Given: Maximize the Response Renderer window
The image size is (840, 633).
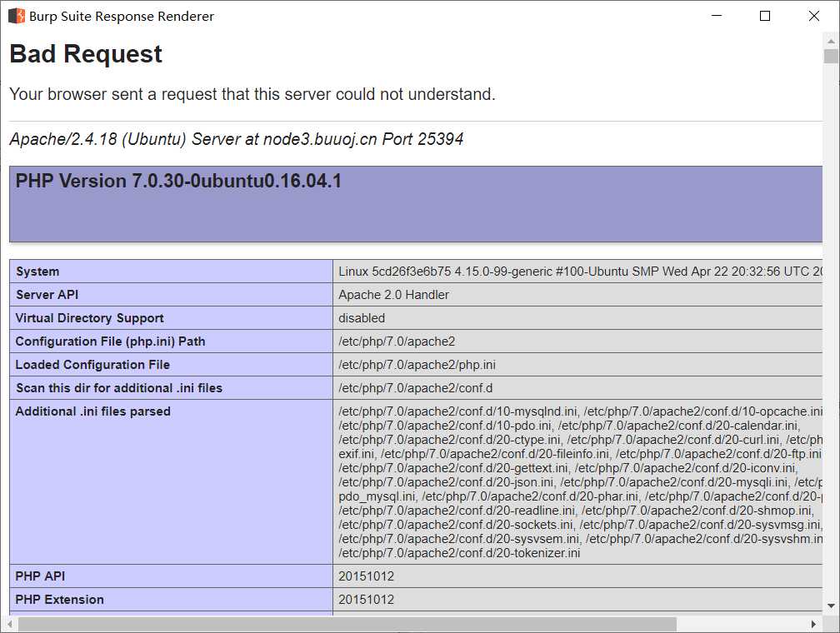Looking at the screenshot, I should pyautogui.click(x=765, y=16).
